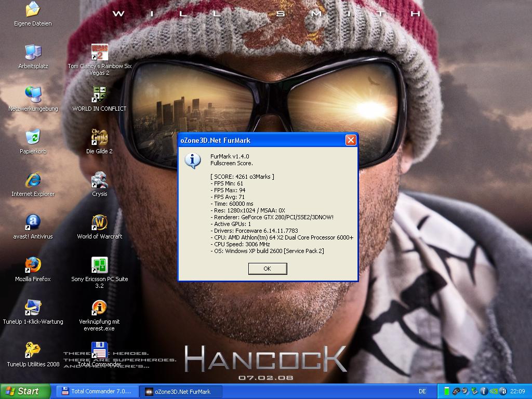Viewport: 532px width, 399px height.
Task: Click the blue info tray icon
Action: [x=484, y=391]
